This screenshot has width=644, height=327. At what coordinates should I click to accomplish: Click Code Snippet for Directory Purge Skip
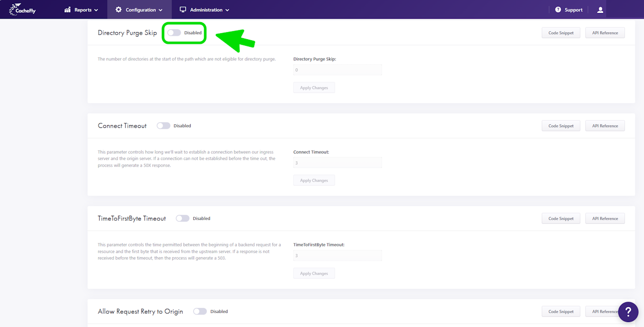561,33
